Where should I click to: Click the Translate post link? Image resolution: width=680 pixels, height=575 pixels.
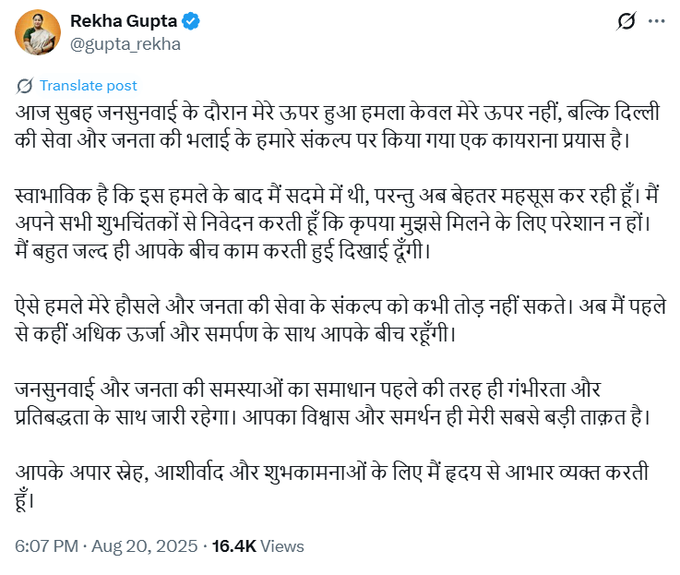(x=90, y=86)
